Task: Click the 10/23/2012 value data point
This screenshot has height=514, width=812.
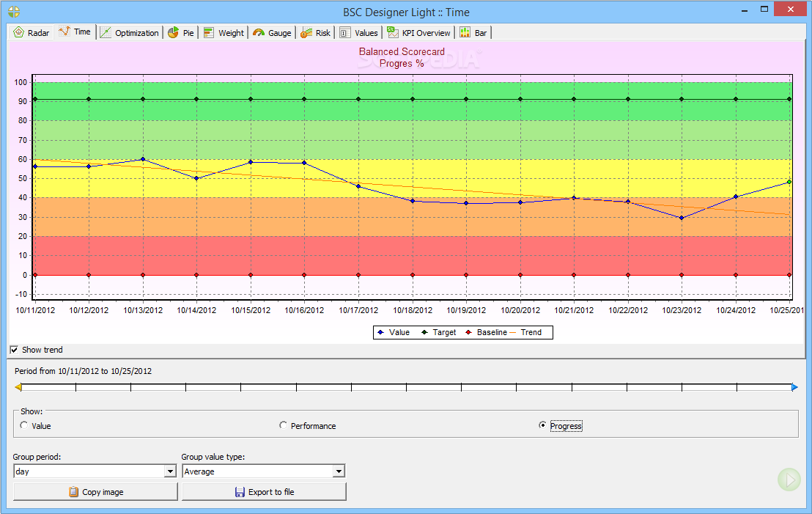Action: [x=682, y=219]
